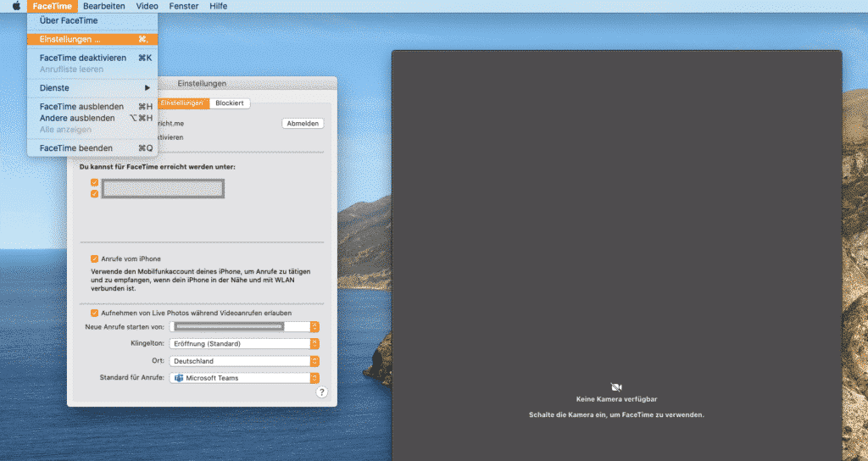Choose FaceTime deaktivieren menu entry
Screen dimensions: 868x461
(92, 58)
